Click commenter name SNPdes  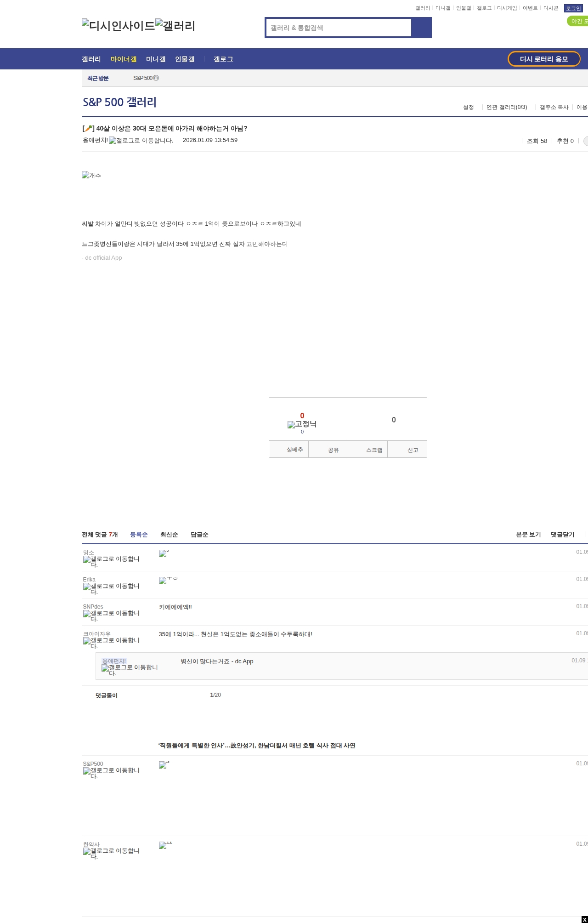[x=93, y=607]
